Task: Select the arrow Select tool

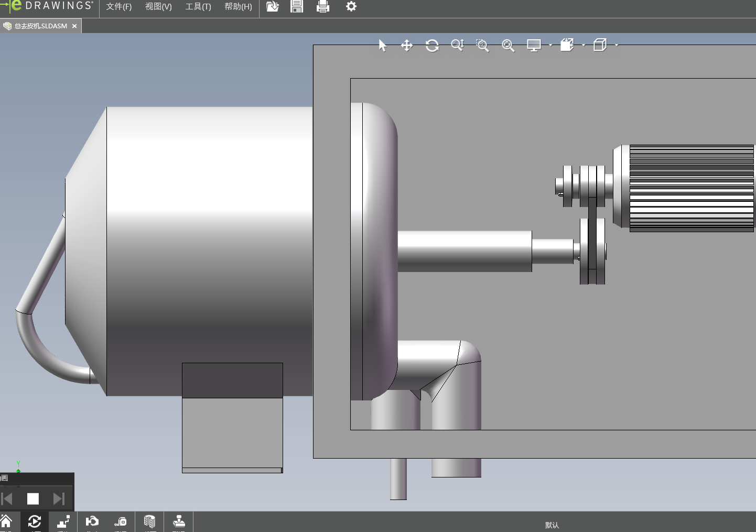Action: click(x=382, y=46)
